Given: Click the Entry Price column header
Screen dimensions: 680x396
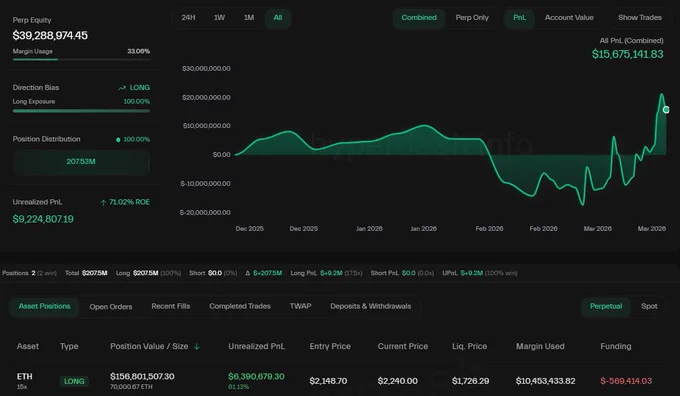Looking at the screenshot, I should (x=330, y=347).
